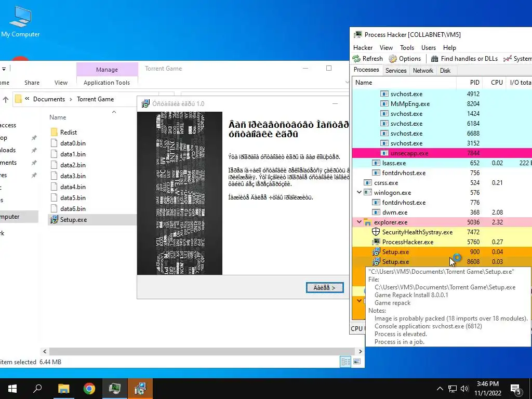The height and width of the screenshot is (399, 532).
Task: Click the dwm.exe process icon
Action: tap(376, 212)
